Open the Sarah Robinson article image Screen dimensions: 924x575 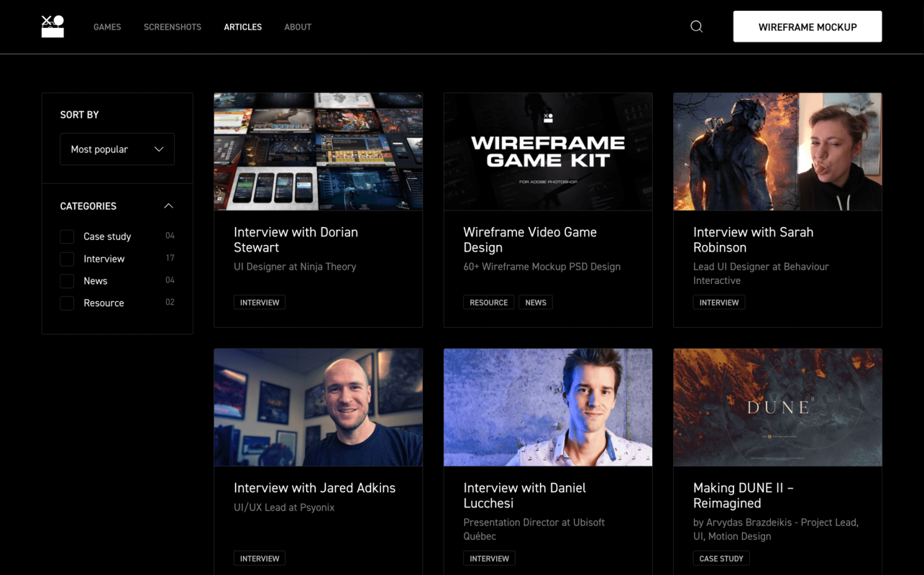pos(777,152)
